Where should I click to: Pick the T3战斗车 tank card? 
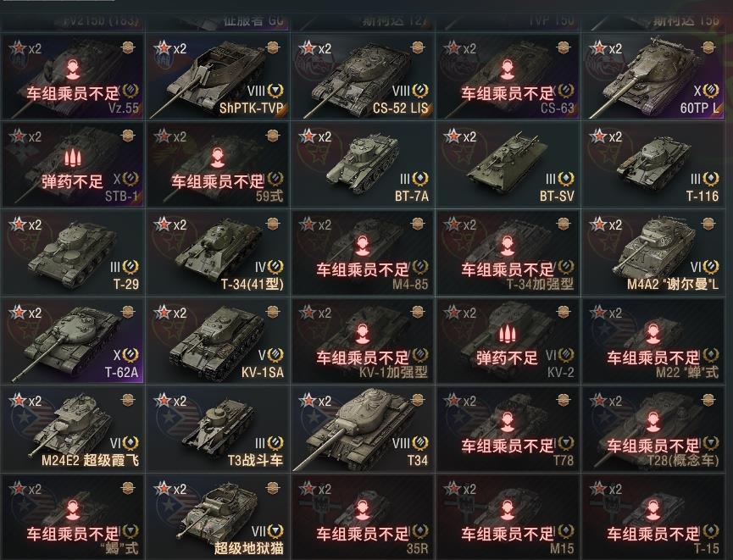(x=218, y=429)
